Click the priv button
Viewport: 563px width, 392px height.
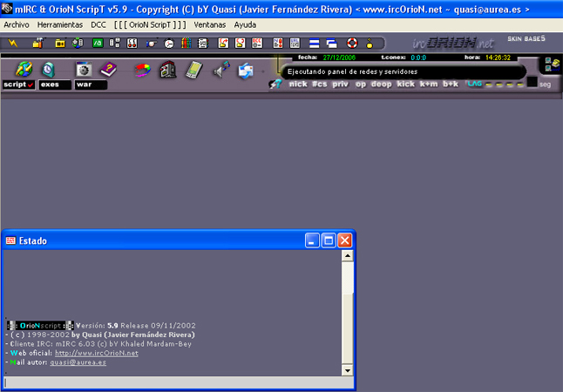coord(340,84)
